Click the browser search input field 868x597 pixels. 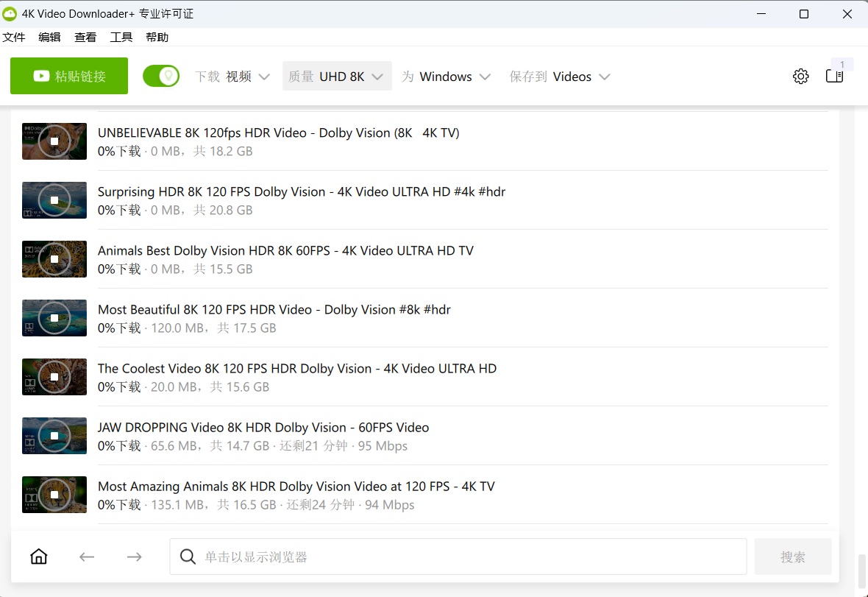coord(458,557)
